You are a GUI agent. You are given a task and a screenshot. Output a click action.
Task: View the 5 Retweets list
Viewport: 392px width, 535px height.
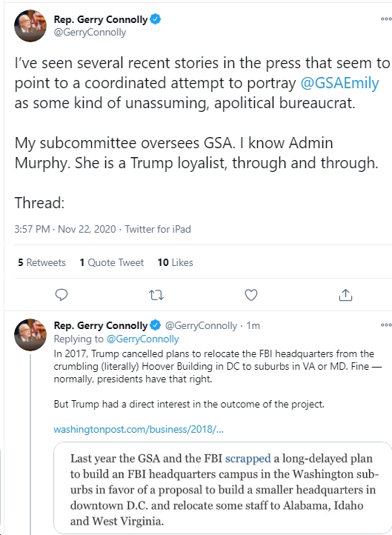pyautogui.click(x=41, y=262)
